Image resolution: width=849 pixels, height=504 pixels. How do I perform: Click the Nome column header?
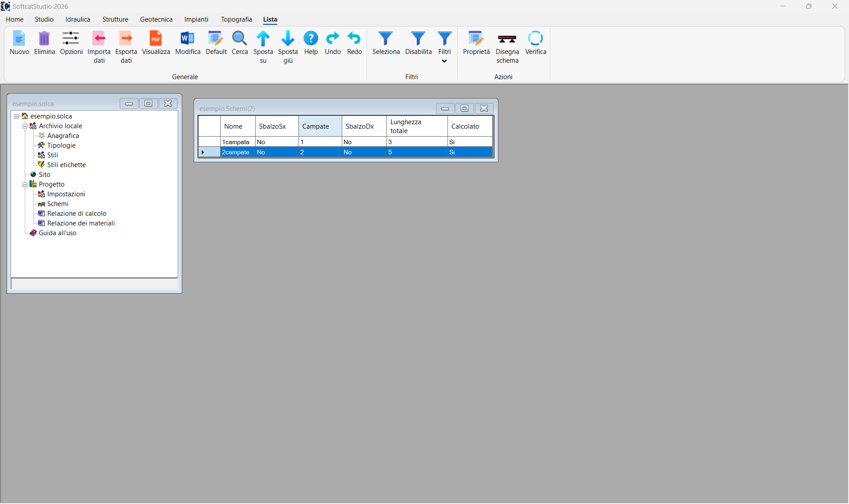point(238,126)
